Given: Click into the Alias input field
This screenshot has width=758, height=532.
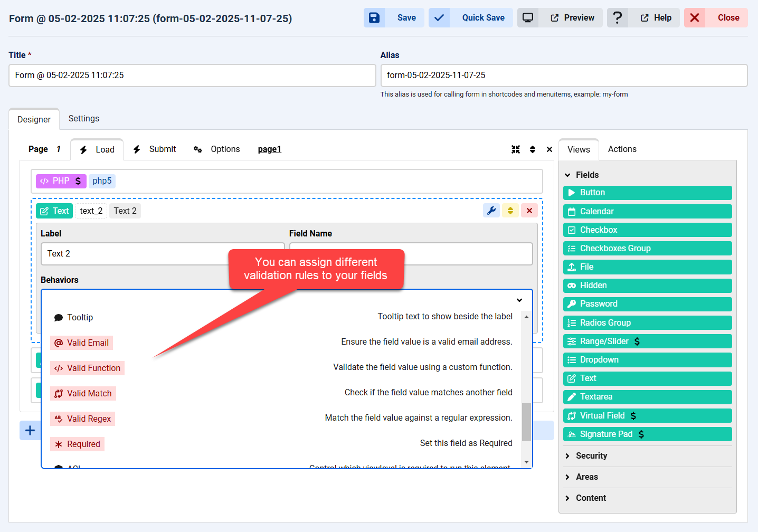Looking at the screenshot, I should (563, 75).
